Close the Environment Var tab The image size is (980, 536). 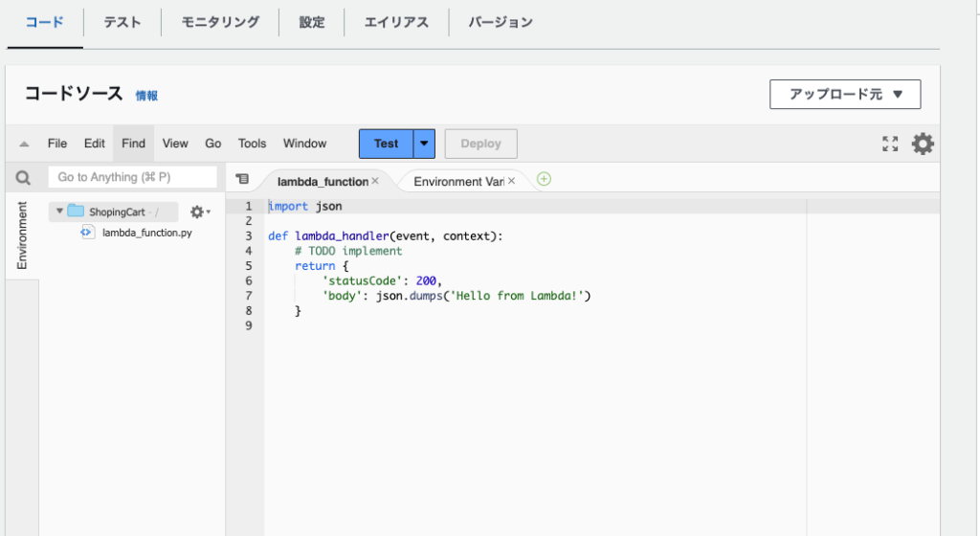(511, 181)
